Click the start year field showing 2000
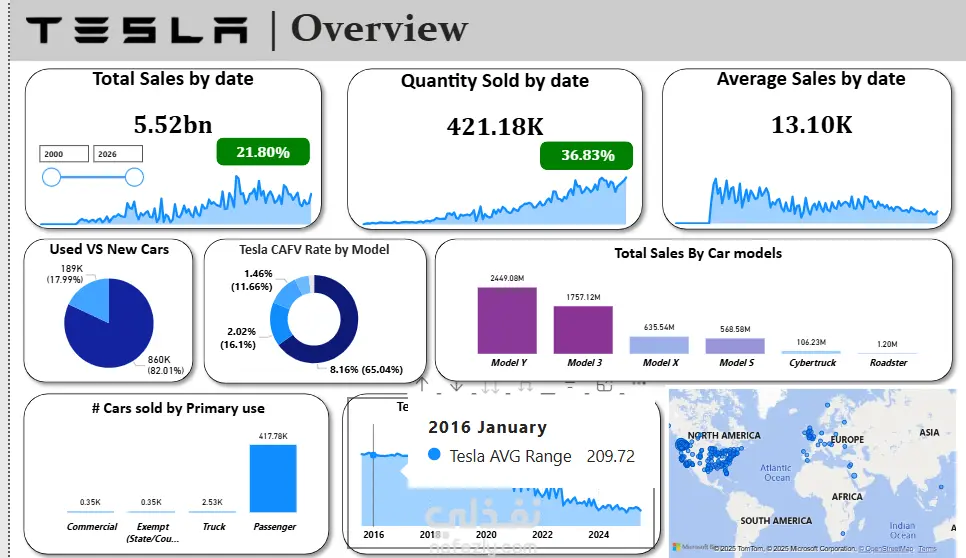The height and width of the screenshot is (558, 966). click(x=64, y=154)
